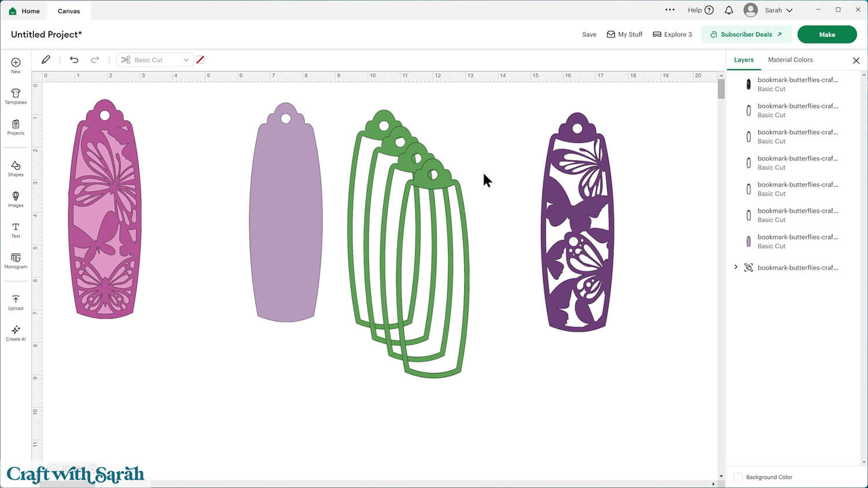Click the green Make button
This screenshot has width=868, height=488.
coord(827,34)
